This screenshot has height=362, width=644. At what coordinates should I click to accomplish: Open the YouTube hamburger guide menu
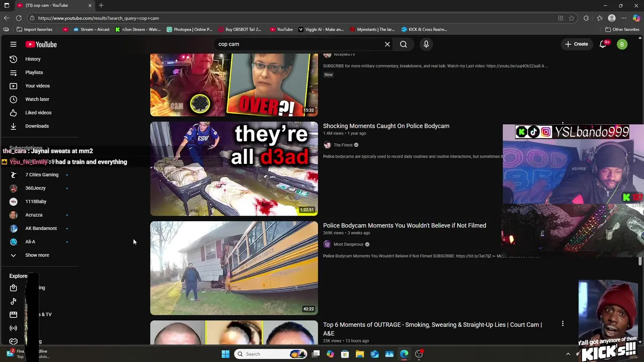coord(14,44)
